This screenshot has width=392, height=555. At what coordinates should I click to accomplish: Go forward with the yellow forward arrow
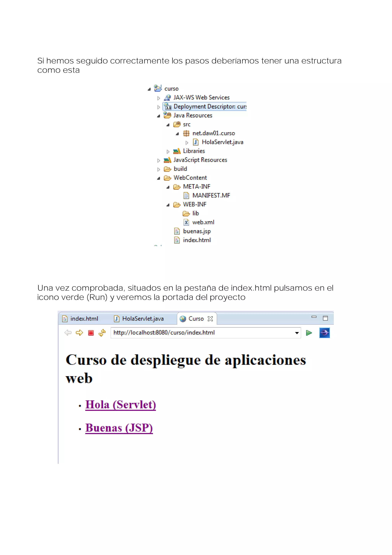[79, 333]
